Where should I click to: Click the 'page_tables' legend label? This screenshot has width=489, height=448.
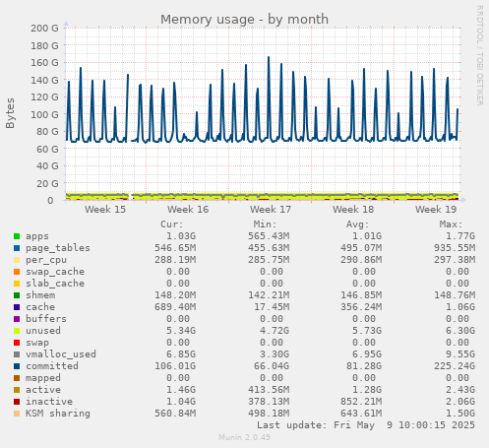click(x=58, y=248)
